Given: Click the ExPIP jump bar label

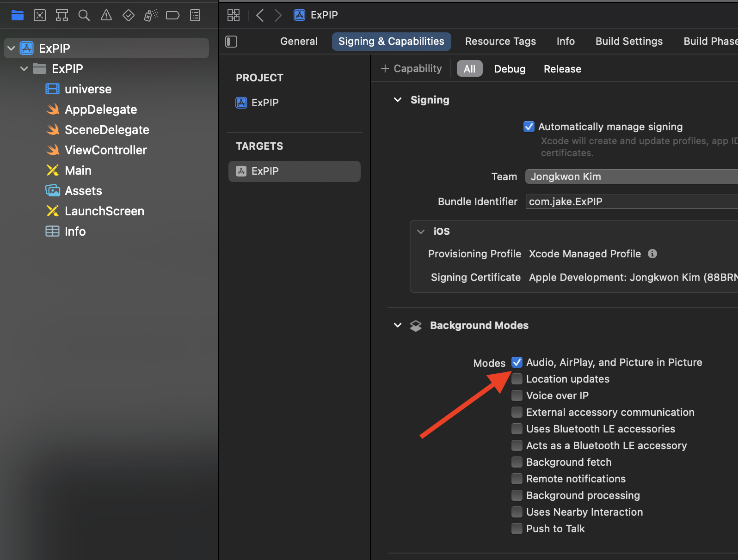Looking at the screenshot, I should (324, 15).
